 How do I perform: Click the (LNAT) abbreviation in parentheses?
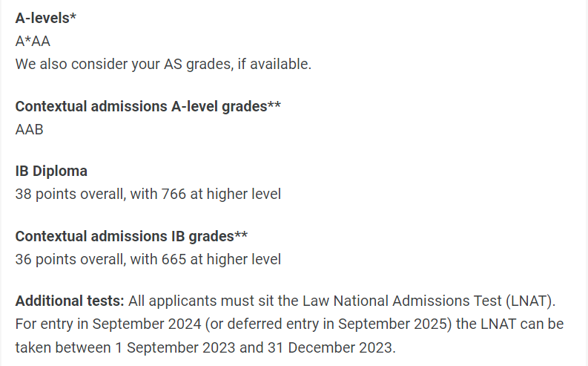[529, 301]
